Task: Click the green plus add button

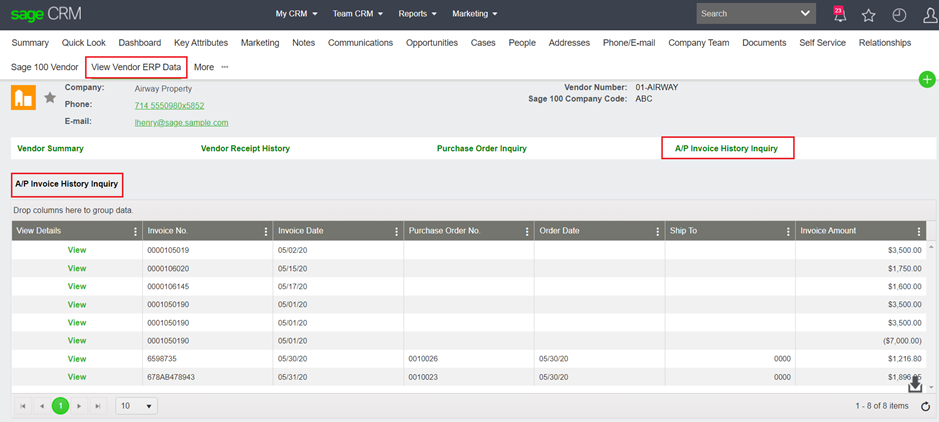Action: (x=927, y=80)
